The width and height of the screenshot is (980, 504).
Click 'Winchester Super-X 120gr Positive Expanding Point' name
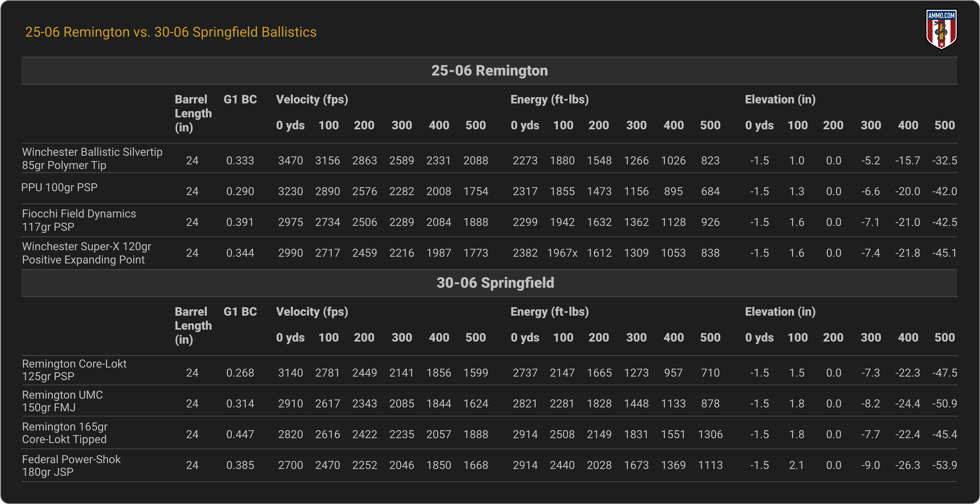coord(87,253)
